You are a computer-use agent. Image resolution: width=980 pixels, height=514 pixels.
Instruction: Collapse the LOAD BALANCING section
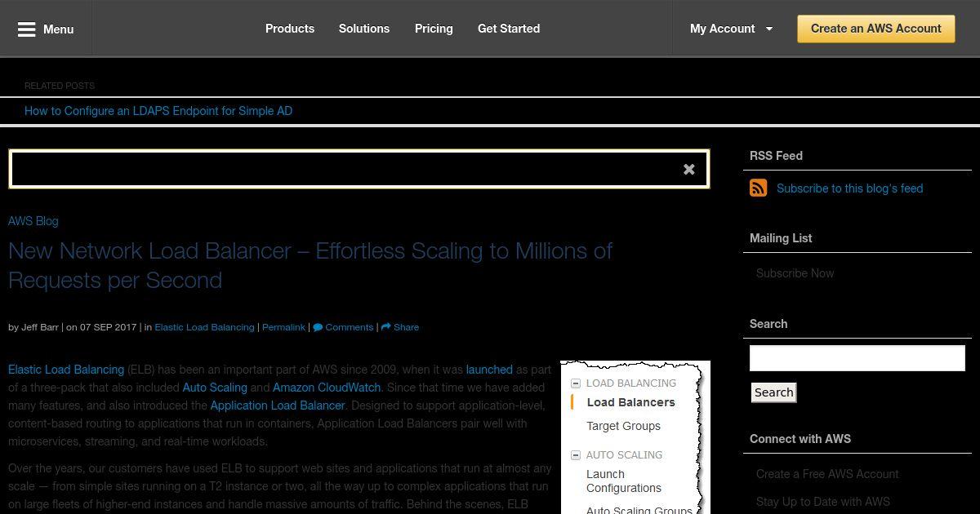coord(576,383)
